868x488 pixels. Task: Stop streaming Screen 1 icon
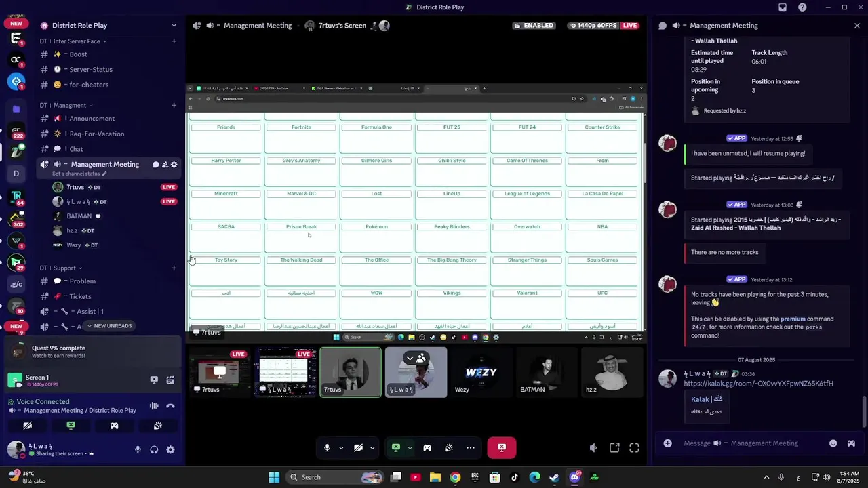pos(154,380)
